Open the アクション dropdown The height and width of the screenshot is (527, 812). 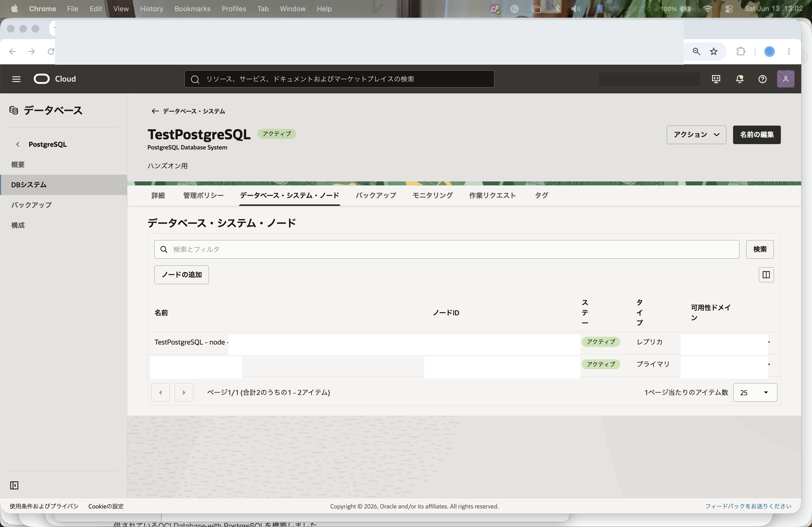(x=696, y=135)
